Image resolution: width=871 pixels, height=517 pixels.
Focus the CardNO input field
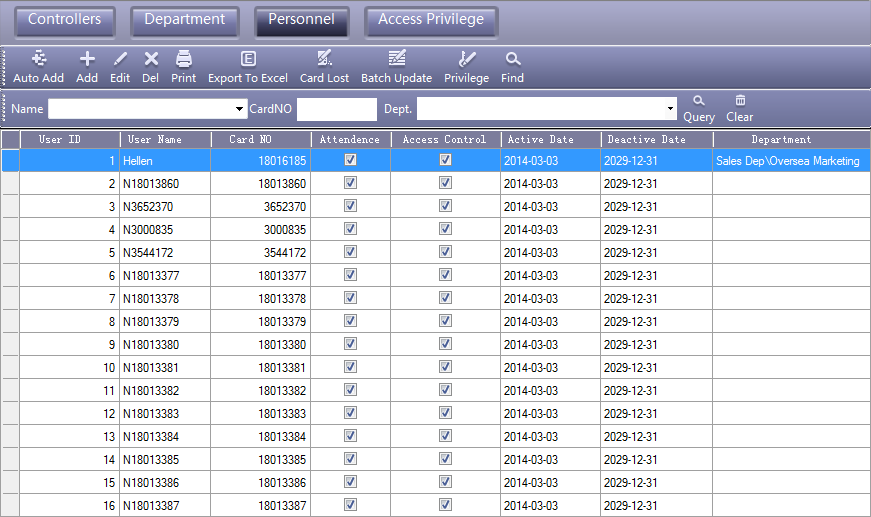[x=337, y=109]
